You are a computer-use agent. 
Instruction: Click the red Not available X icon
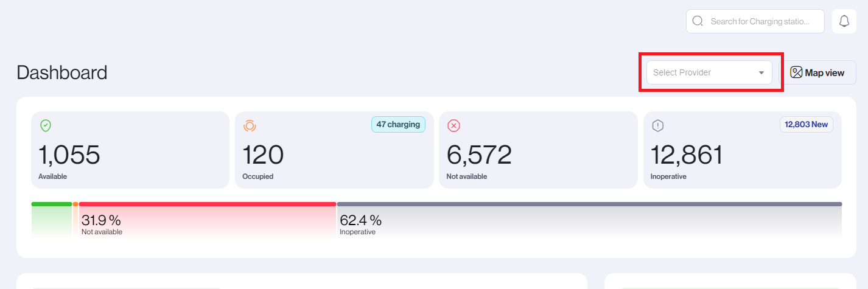pyautogui.click(x=453, y=126)
